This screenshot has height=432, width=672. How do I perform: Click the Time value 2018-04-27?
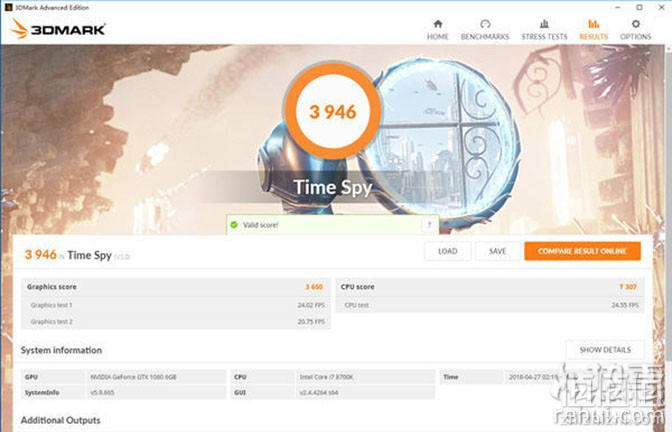[x=534, y=377]
